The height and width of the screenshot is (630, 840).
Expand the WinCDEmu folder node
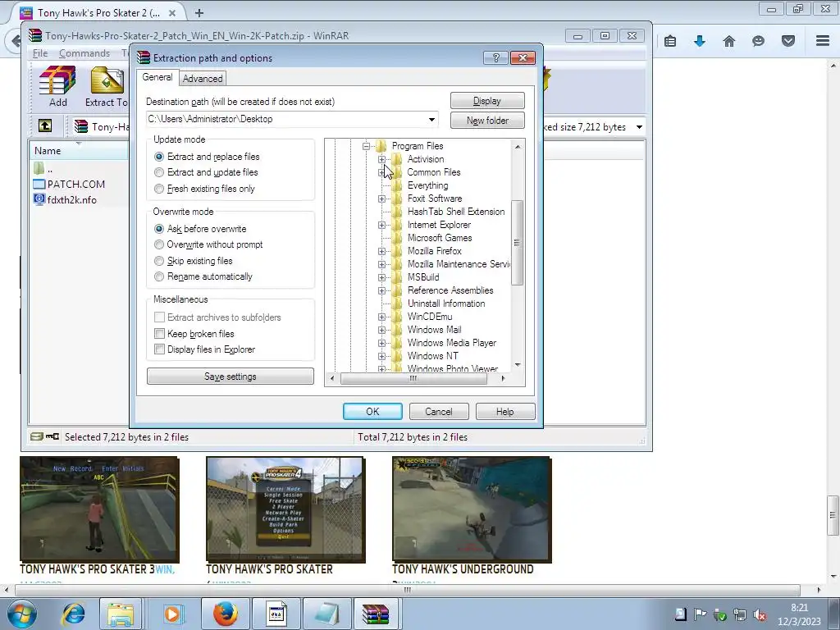[382, 317]
